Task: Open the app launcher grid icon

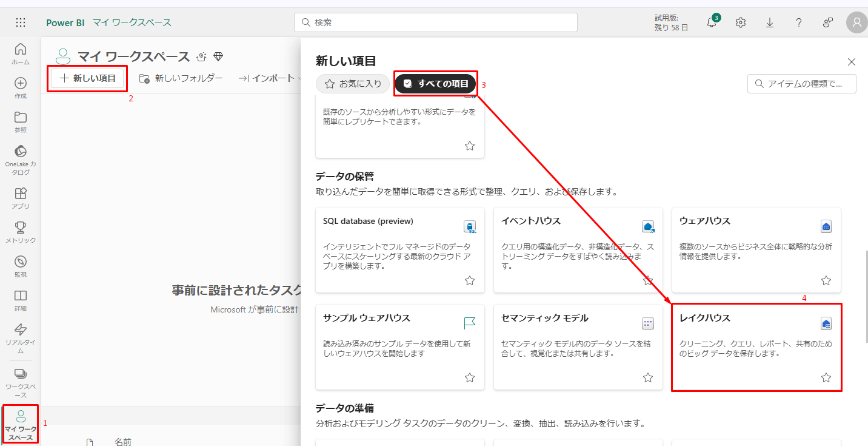Action: point(21,22)
